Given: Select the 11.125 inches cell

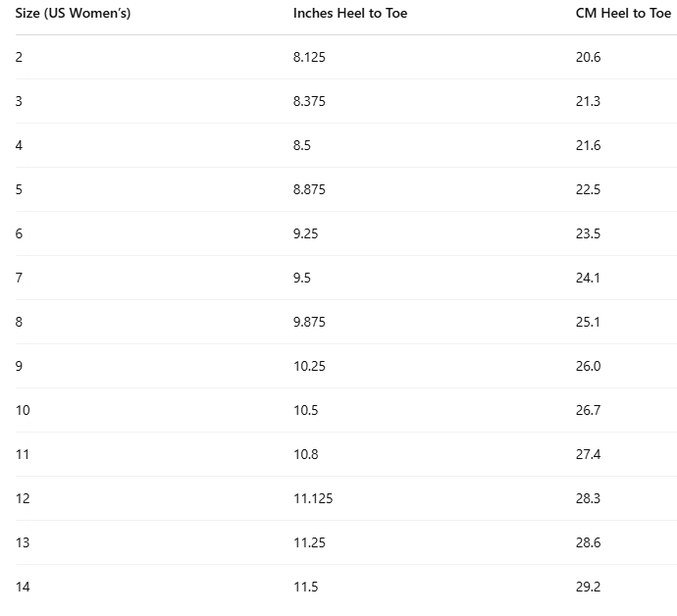Looking at the screenshot, I should click(x=313, y=498).
